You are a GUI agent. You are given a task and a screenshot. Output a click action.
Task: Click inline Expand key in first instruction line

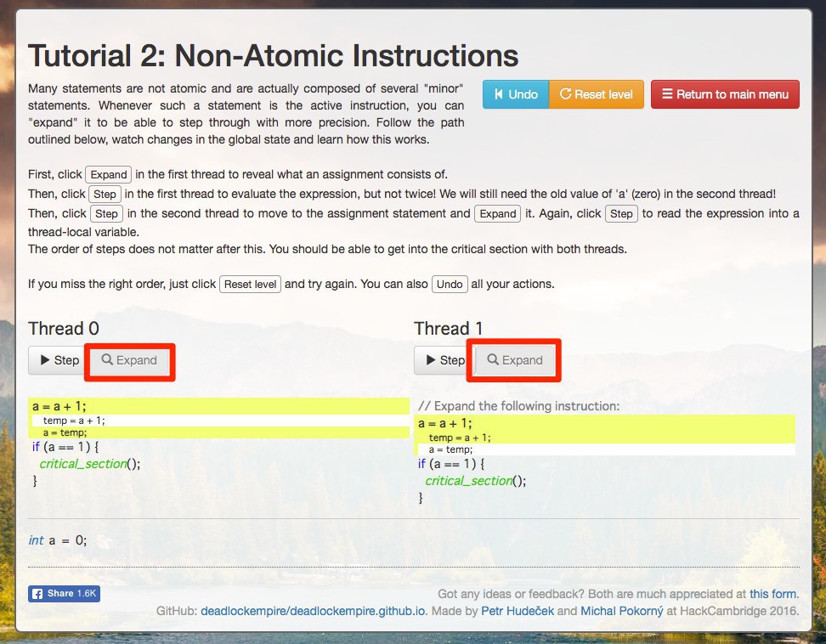click(109, 174)
